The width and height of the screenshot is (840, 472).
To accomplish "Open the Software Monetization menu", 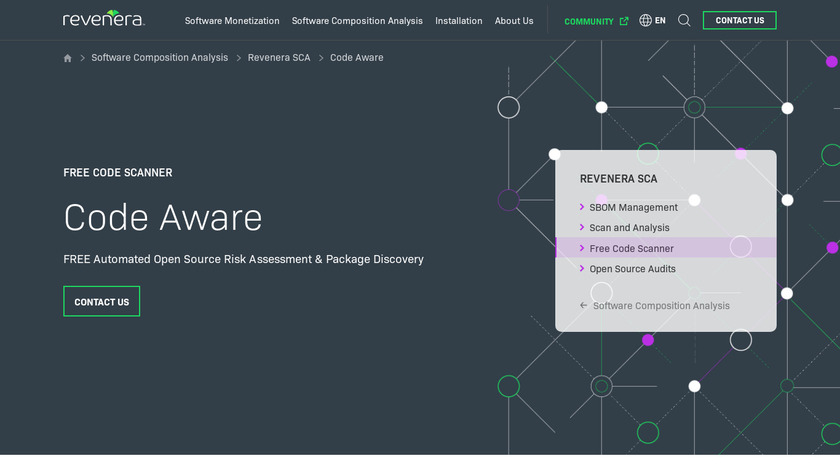I will point(232,21).
